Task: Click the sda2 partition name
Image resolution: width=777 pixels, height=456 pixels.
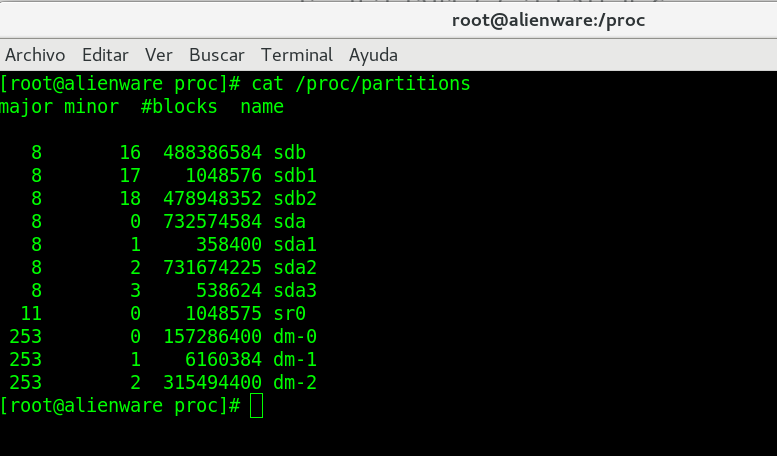Action: [x=295, y=268]
